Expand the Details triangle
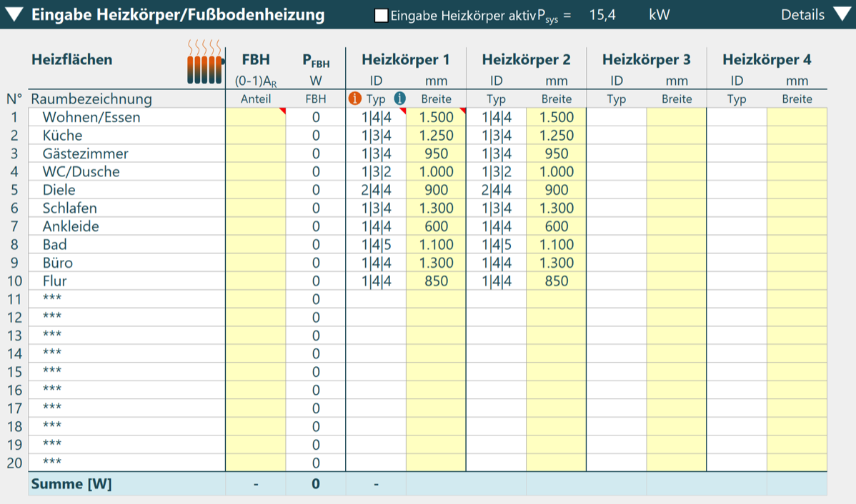 coord(843,15)
